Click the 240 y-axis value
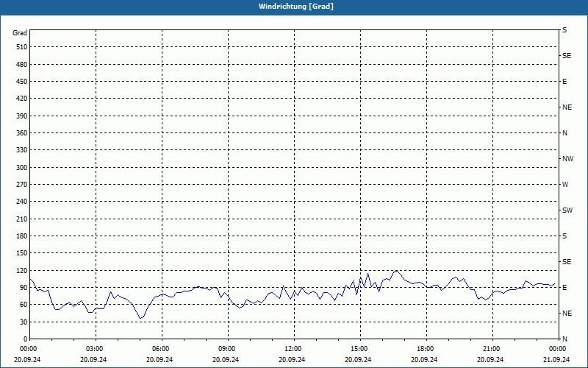 [21, 201]
